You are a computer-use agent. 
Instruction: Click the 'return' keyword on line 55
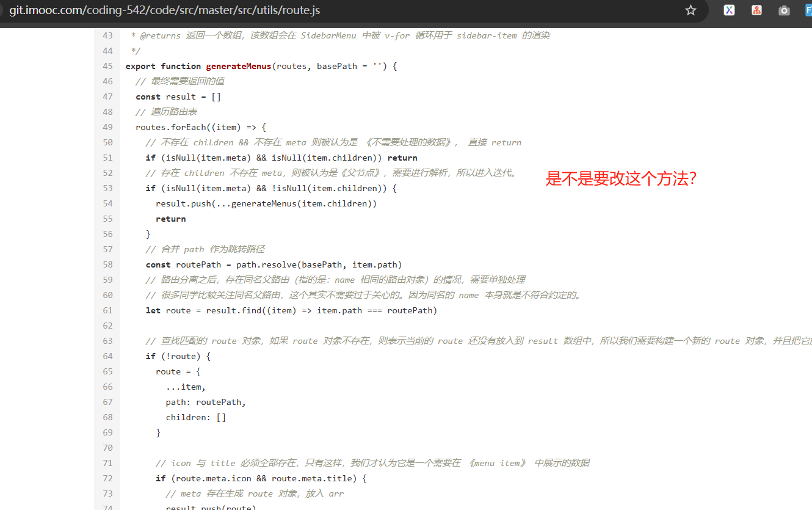(171, 219)
